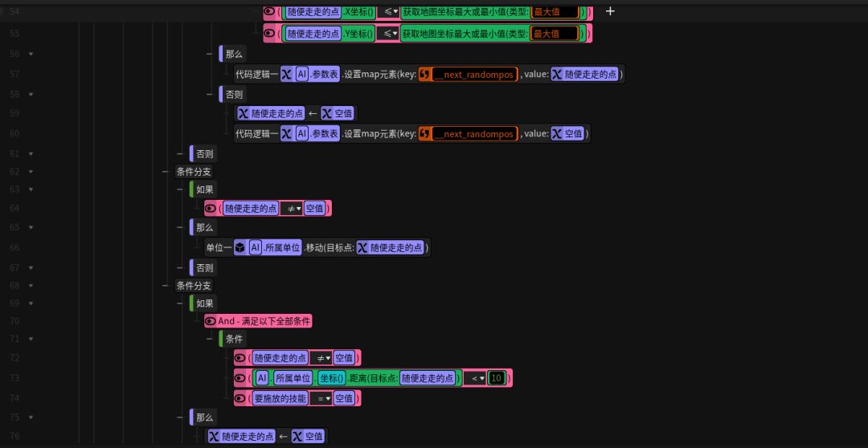Screen dimensions: 868x448
Task: Click variable icon before AI on line 60
Action: [x=286, y=134]
